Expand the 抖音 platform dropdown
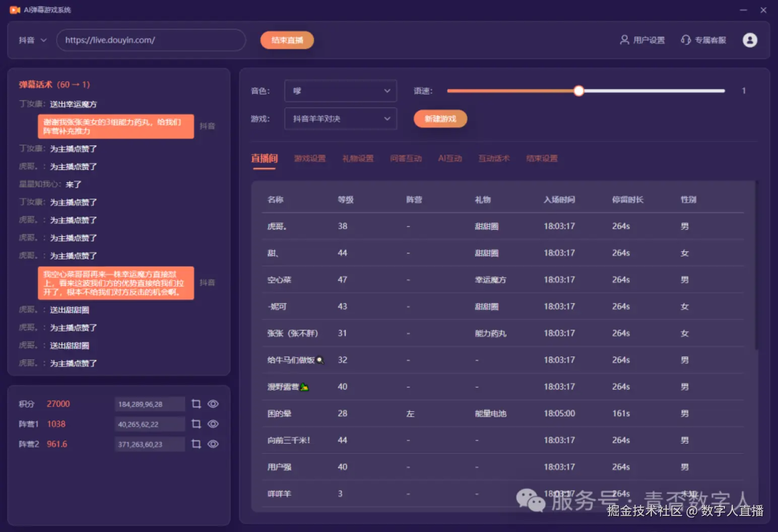Image resolution: width=778 pixels, height=532 pixels. (x=32, y=40)
